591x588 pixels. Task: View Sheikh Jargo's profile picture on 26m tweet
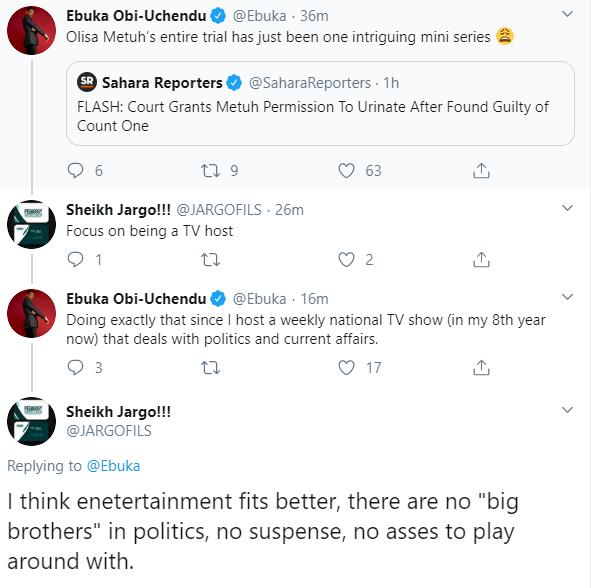click(32, 224)
